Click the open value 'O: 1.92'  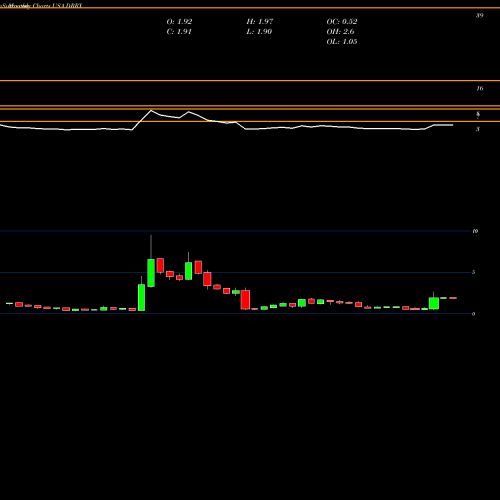(179, 22)
